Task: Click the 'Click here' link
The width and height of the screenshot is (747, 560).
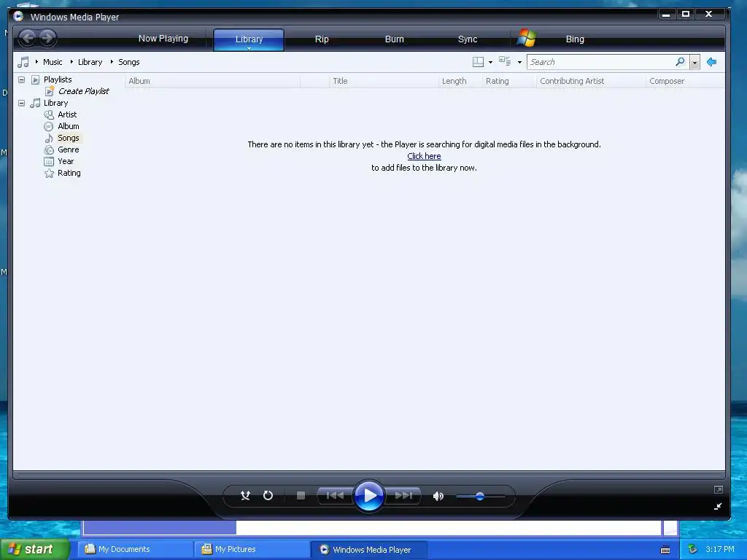Action: (424, 156)
